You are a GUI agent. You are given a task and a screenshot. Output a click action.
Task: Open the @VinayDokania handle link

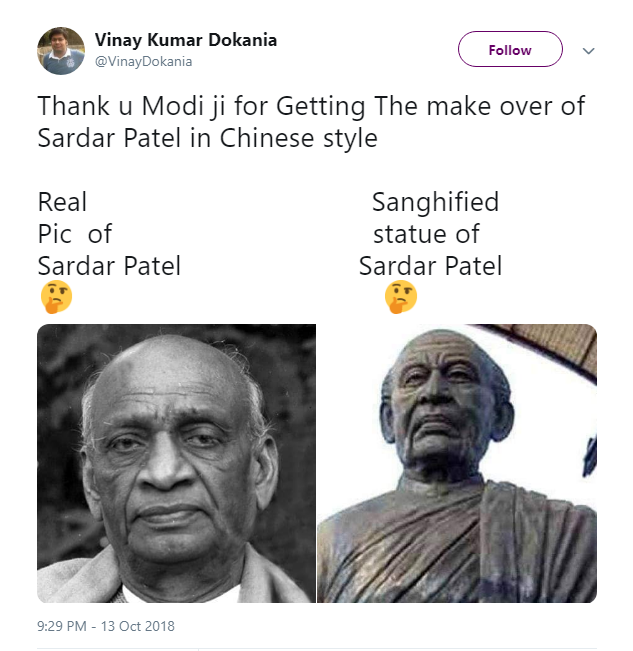[x=143, y=61]
